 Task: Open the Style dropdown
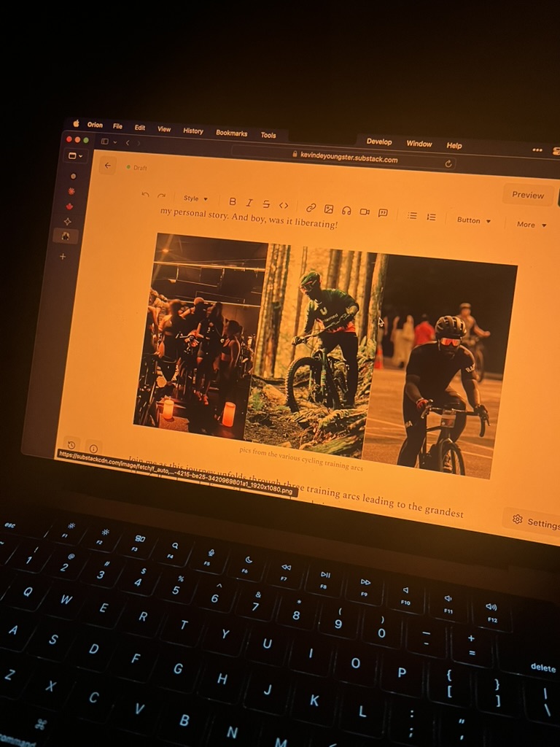(195, 198)
